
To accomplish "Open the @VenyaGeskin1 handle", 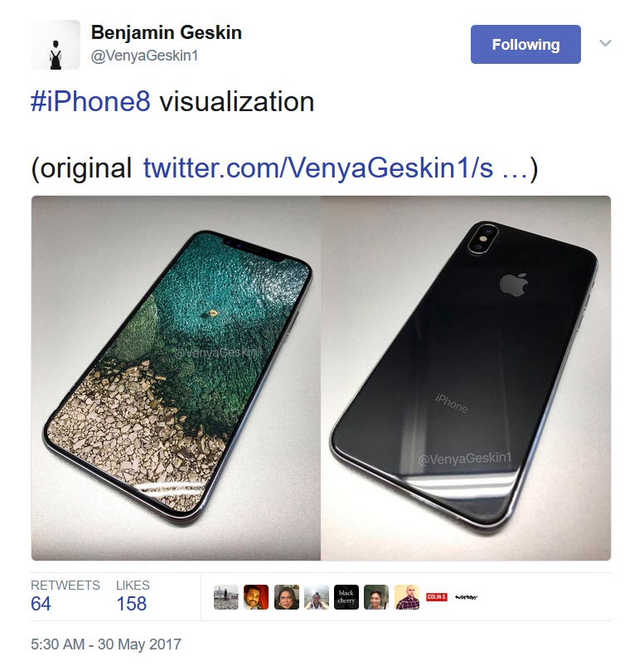I will [144, 56].
